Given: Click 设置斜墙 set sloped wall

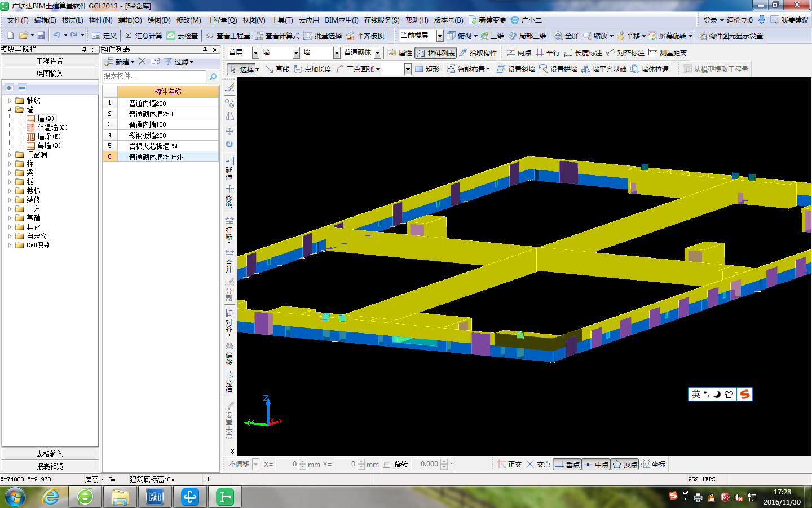Looking at the screenshot, I should 516,69.
